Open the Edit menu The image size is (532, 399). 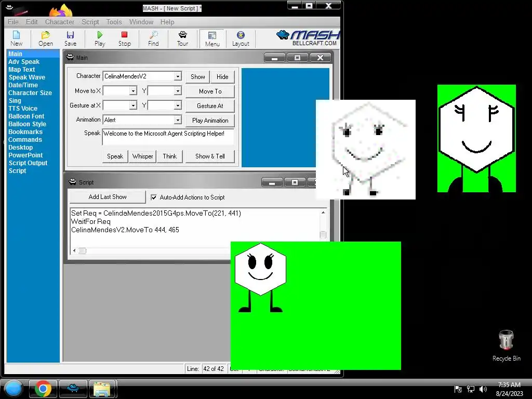coord(32,22)
